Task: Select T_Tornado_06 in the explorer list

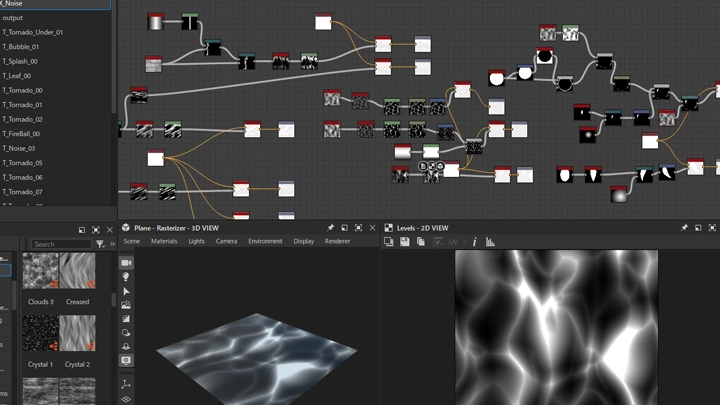Action: (56, 177)
